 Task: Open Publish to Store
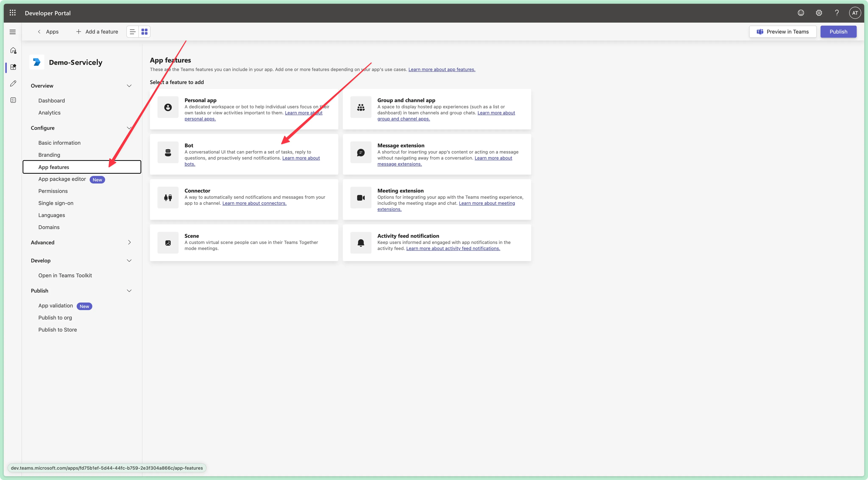tap(58, 330)
